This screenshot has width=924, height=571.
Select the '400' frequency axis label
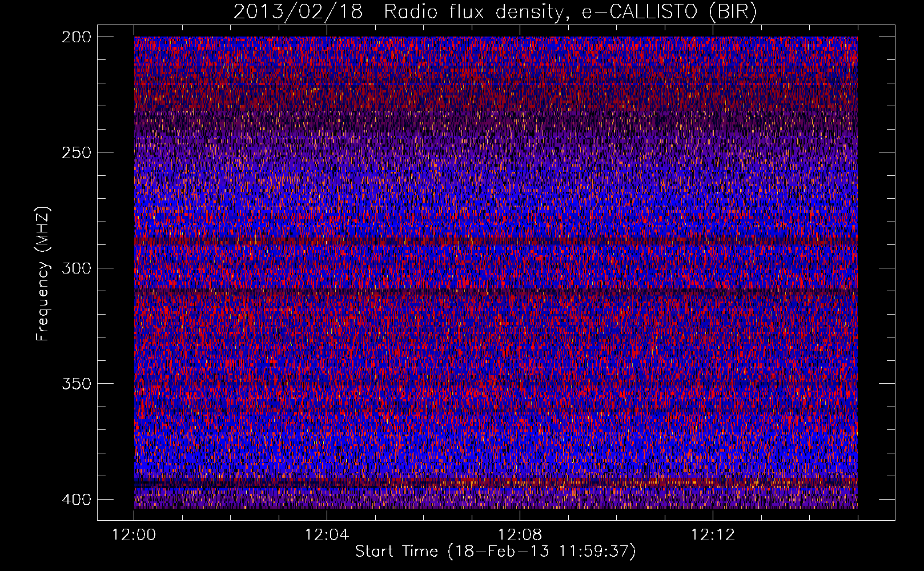pos(76,499)
